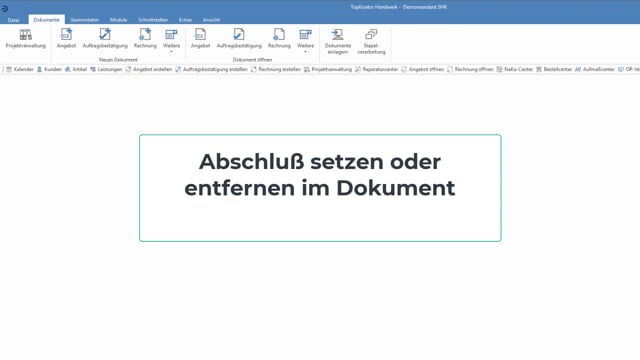Expand Weitere dropdown under Dokument öffnen
640x360 pixels.
pos(305,41)
